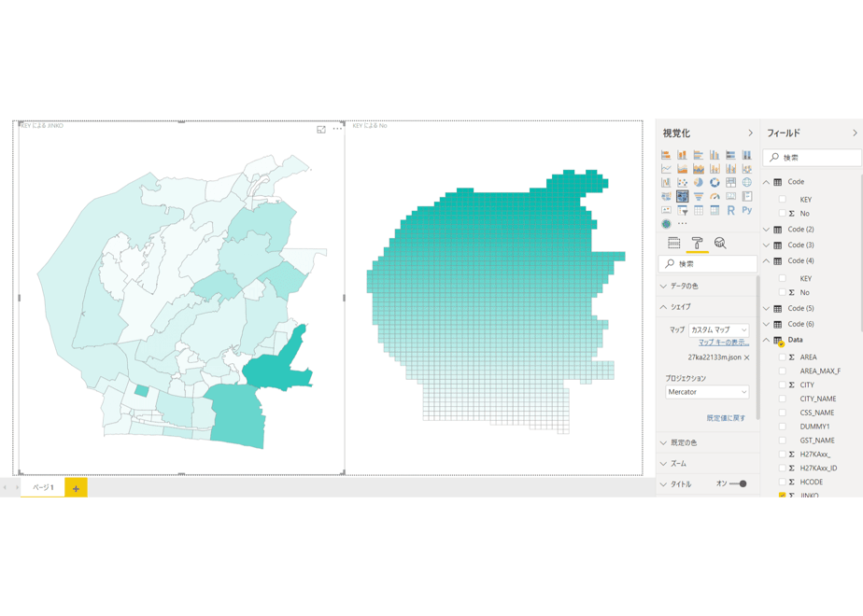Viewport: 863px width, 616px height.
Task: Open more options on JINKO map visual
Action: pyautogui.click(x=337, y=129)
